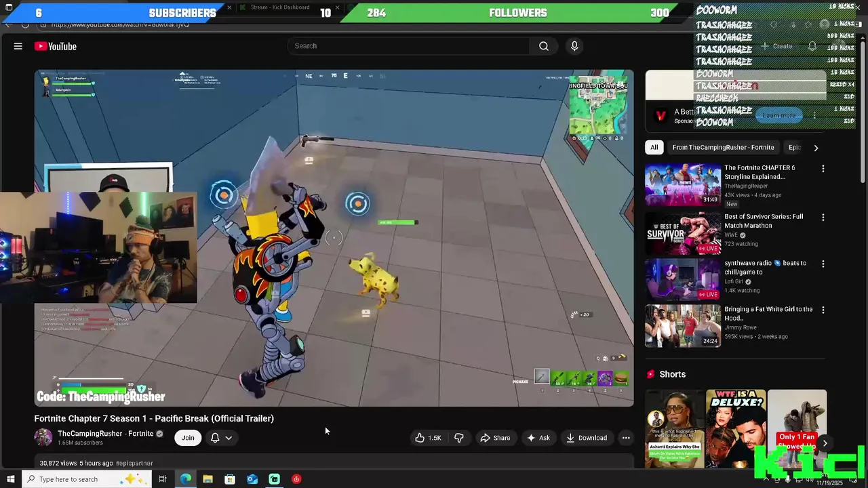Start voice search with microphone icon
The width and height of the screenshot is (868, 488).
point(574,46)
